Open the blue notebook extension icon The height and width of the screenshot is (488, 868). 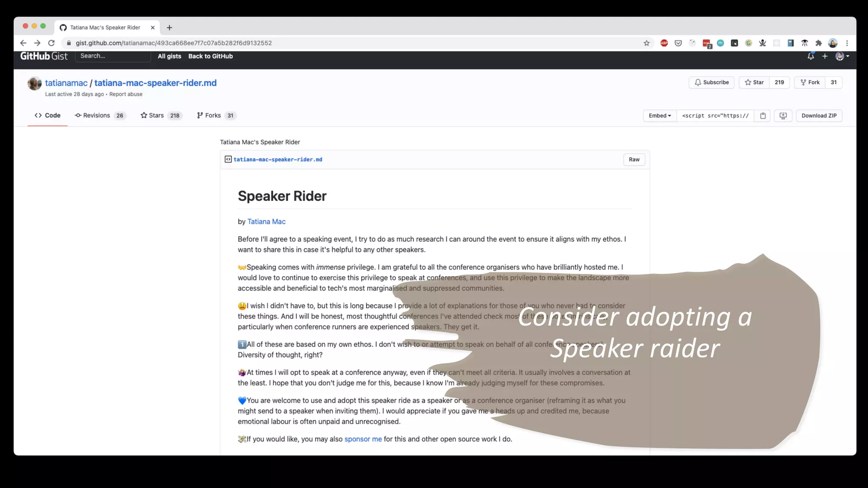[790, 43]
